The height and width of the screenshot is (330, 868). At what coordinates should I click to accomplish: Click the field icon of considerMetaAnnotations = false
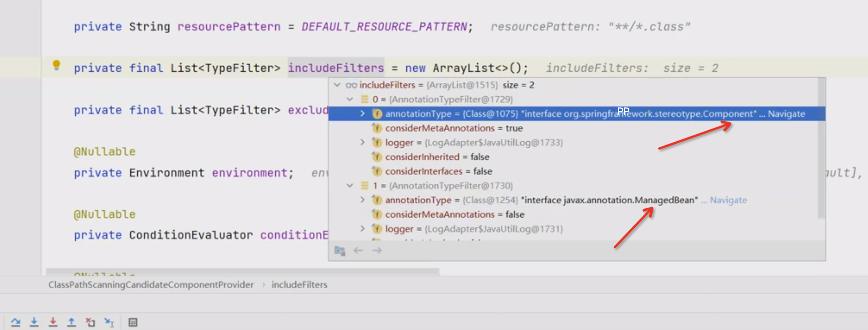click(x=377, y=214)
